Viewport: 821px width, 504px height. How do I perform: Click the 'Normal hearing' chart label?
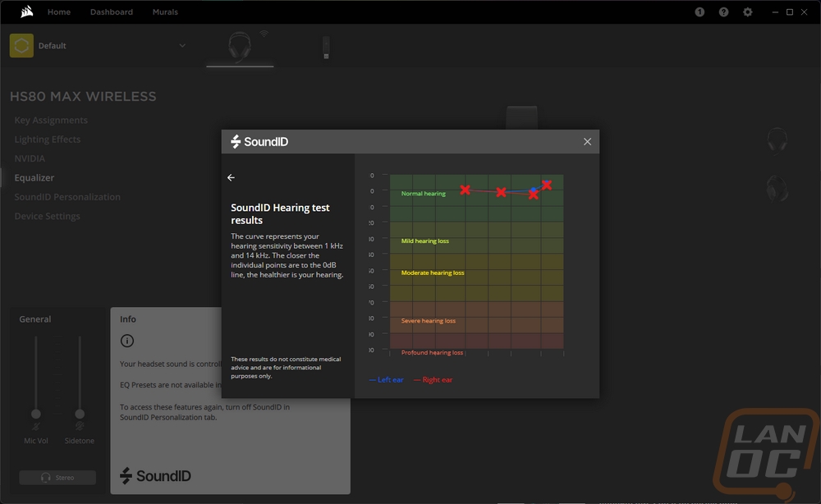tap(423, 194)
